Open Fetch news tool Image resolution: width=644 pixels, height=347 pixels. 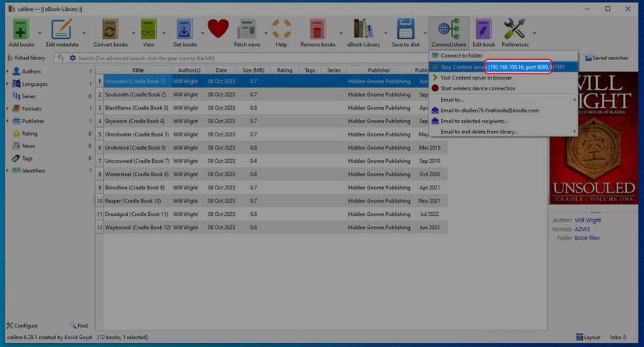247,33
